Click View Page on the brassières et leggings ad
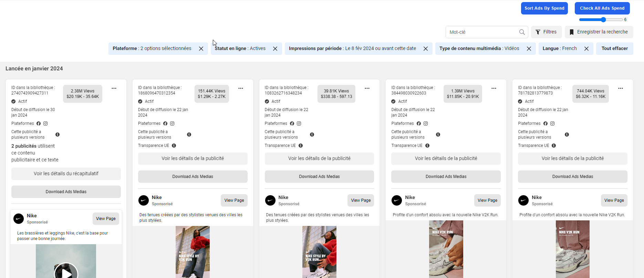Viewport: 644px width, 278px height. tap(106, 219)
